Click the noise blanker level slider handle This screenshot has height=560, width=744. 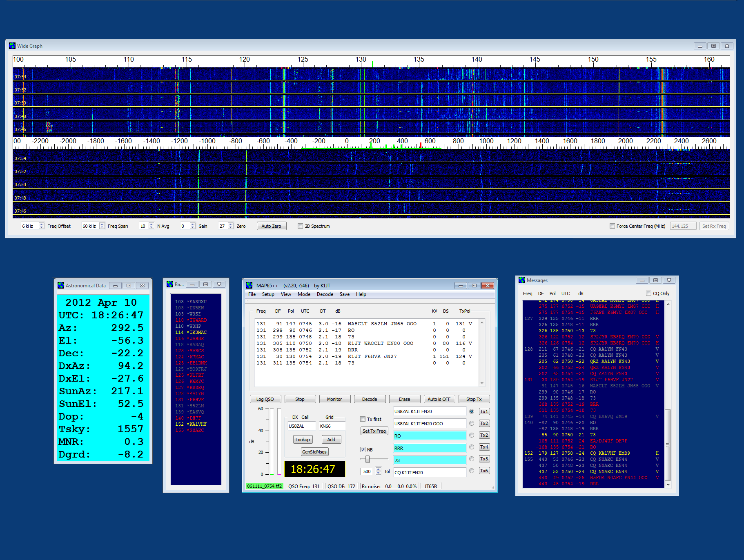click(368, 460)
